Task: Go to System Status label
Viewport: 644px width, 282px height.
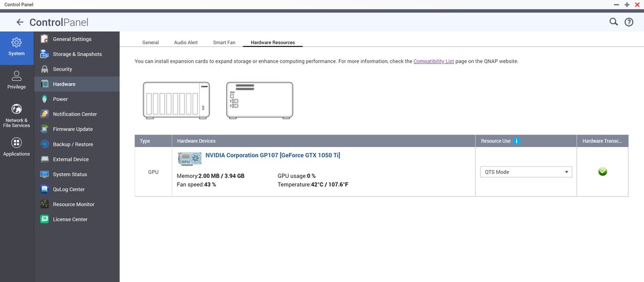Action: click(x=70, y=174)
